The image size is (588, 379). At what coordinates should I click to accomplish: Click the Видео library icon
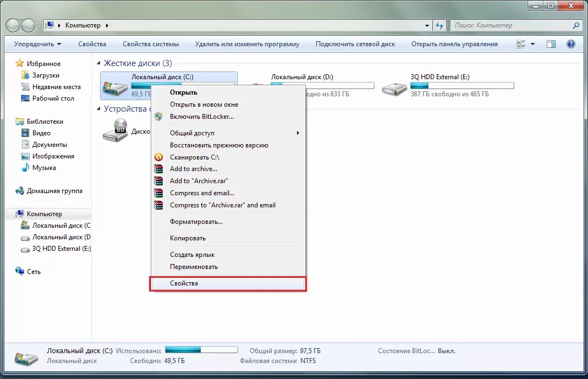[25, 133]
